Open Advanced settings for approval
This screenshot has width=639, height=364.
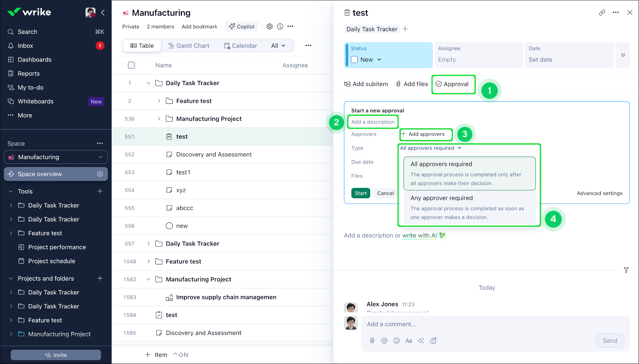[600, 193]
